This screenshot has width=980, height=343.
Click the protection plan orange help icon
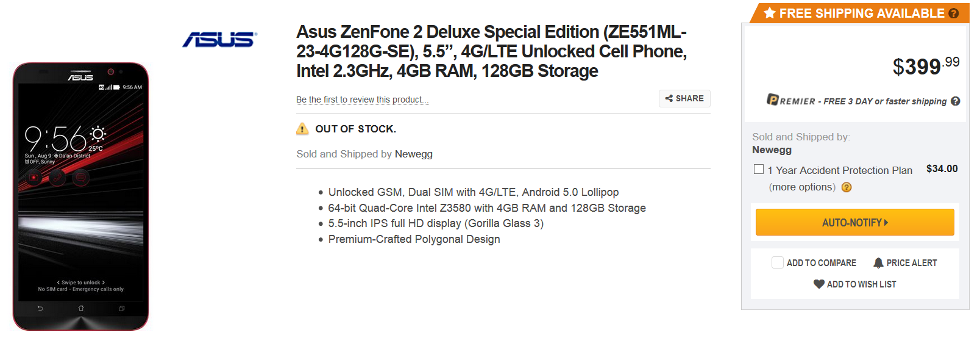[x=847, y=187]
